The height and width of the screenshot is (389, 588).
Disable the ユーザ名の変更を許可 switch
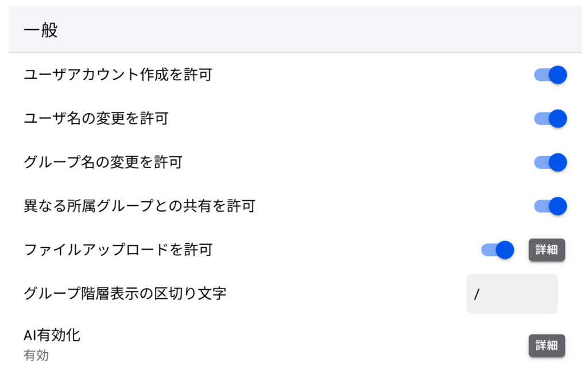(550, 119)
